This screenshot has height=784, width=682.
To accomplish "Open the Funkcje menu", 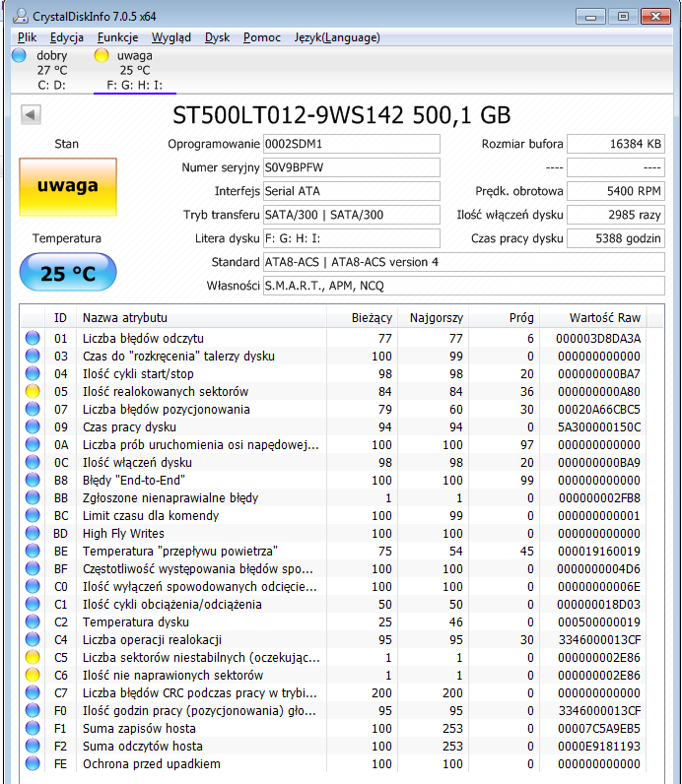I will 117,37.
